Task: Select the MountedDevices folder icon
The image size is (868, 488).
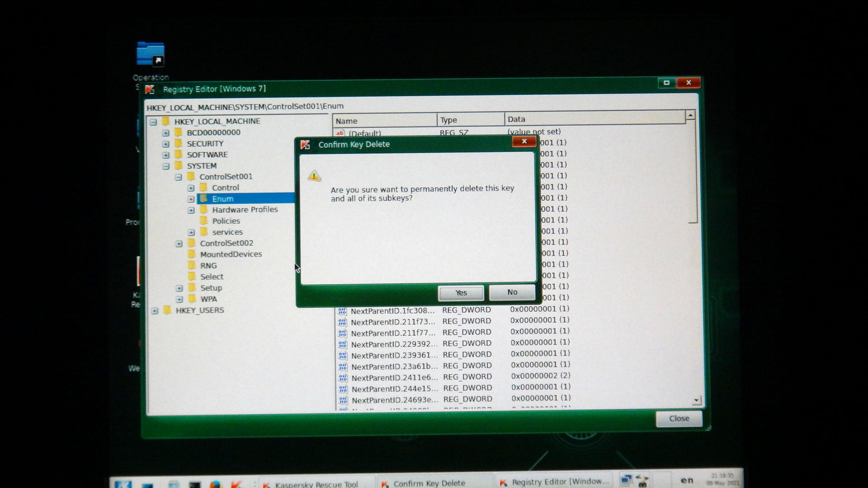Action: coord(192,254)
